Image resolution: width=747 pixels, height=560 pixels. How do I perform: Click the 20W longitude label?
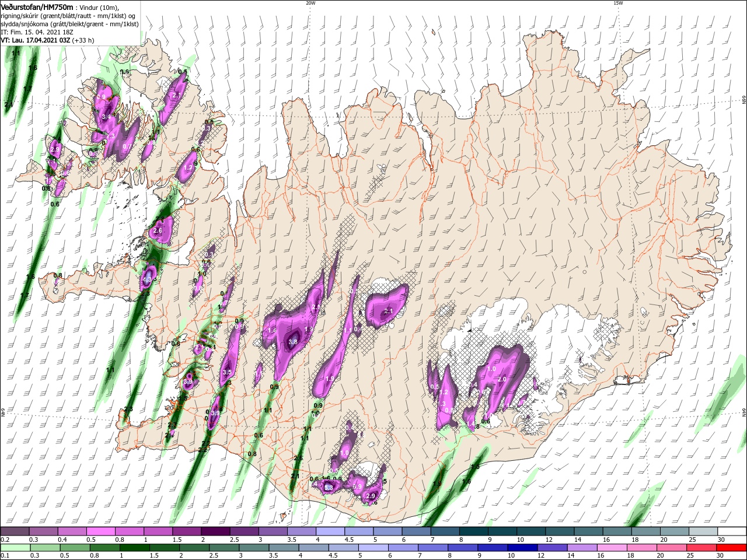pos(310,3)
